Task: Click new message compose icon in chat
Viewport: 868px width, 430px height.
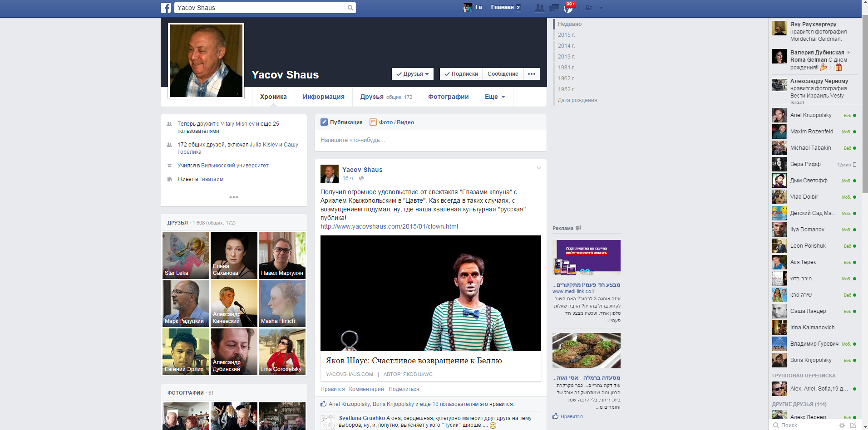Action: pos(853,425)
